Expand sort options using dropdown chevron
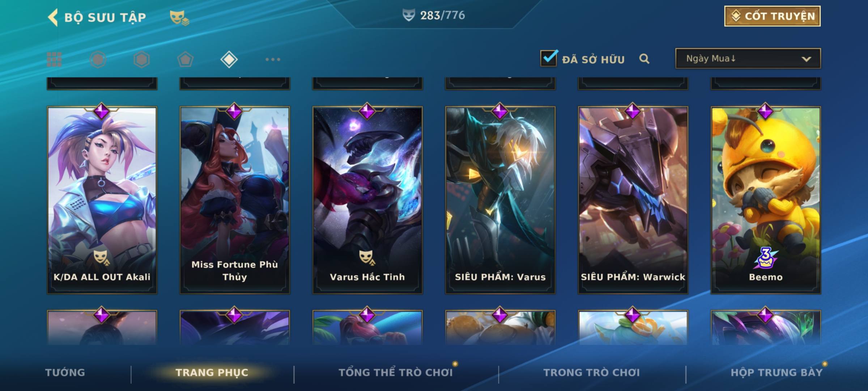 click(806, 59)
